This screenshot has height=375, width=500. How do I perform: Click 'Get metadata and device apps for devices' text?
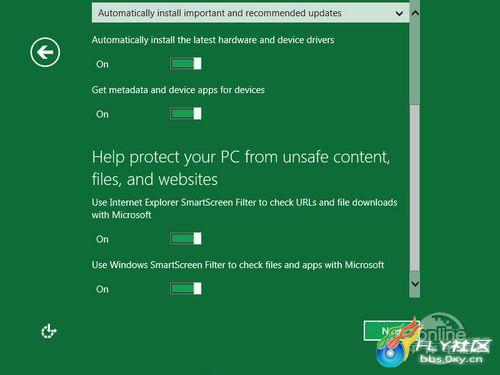[x=178, y=90]
